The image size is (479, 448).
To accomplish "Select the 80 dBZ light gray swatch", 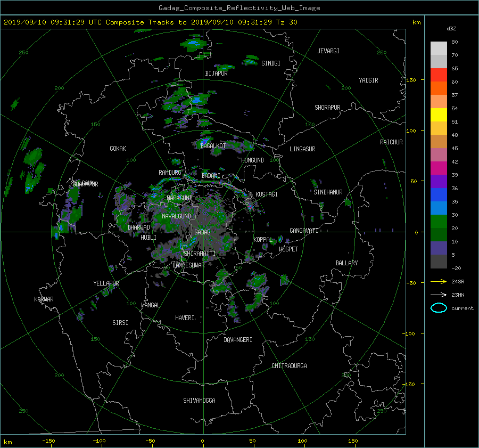I will point(439,48).
